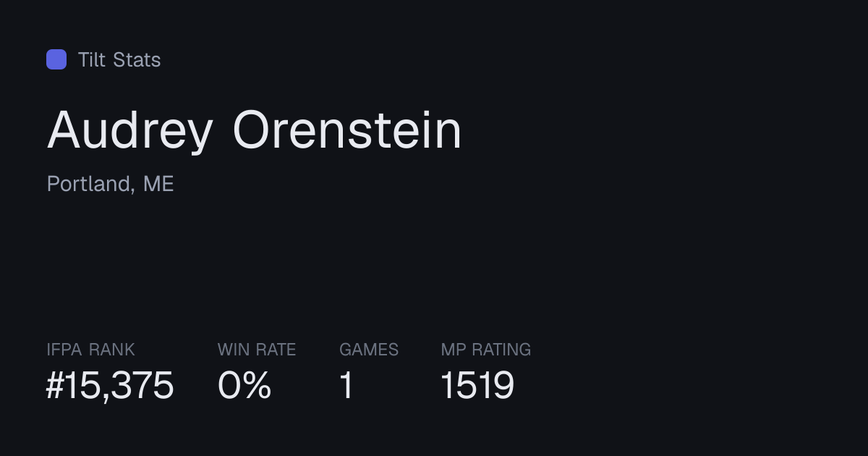Select the Audrey Orenstein player name heading
The width and height of the screenshot is (868, 456).
pos(255,132)
